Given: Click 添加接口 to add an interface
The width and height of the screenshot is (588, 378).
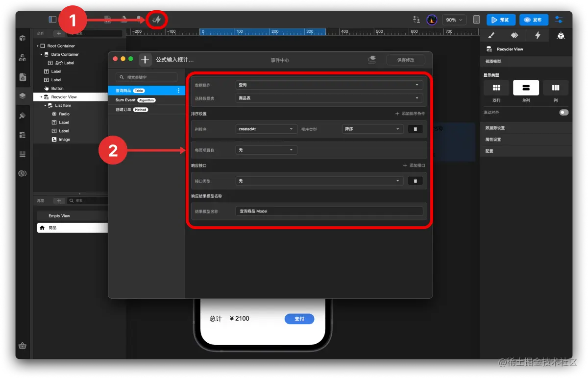Looking at the screenshot, I should pos(414,165).
